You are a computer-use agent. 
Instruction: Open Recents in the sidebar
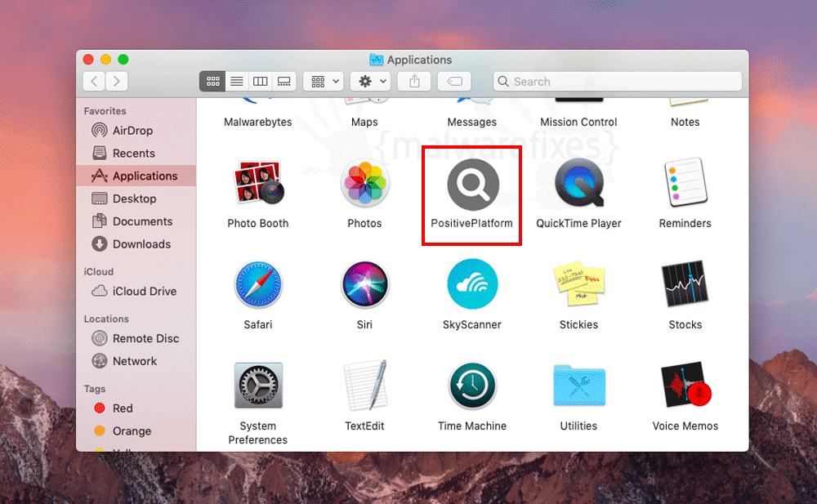(x=136, y=154)
